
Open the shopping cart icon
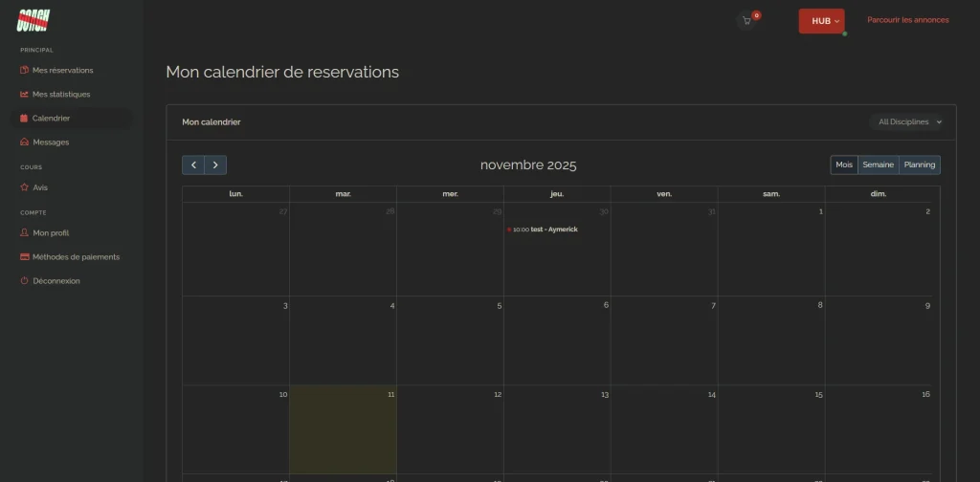pyautogui.click(x=746, y=21)
